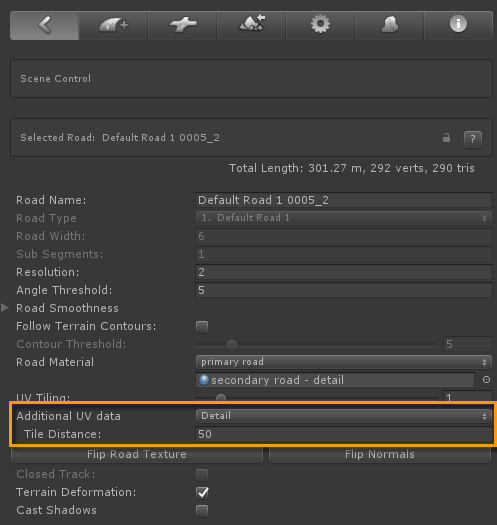This screenshot has width=497, height=525.
Task: Open the crossing/intersection tool icon
Action: [x=183, y=25]
